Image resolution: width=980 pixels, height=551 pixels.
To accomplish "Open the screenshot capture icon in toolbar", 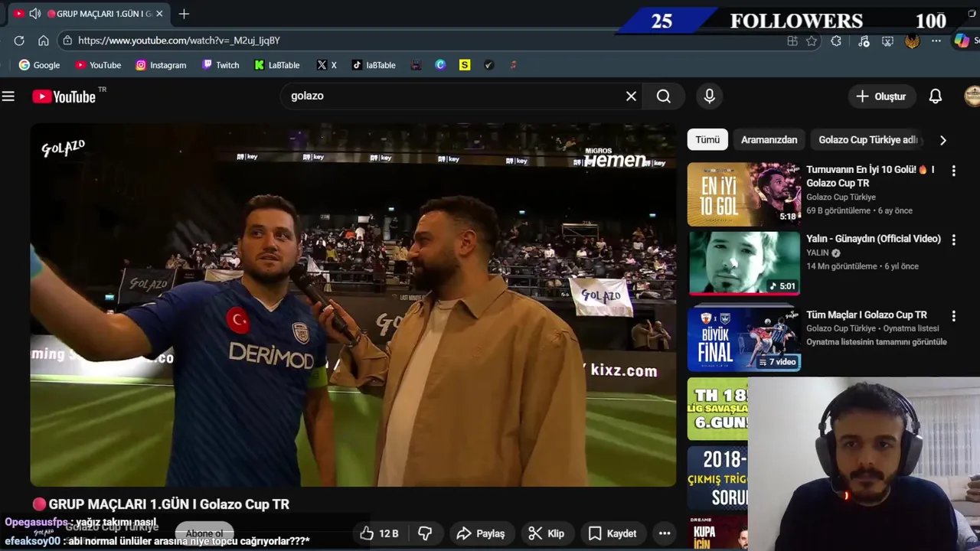I will coord(888,41).
